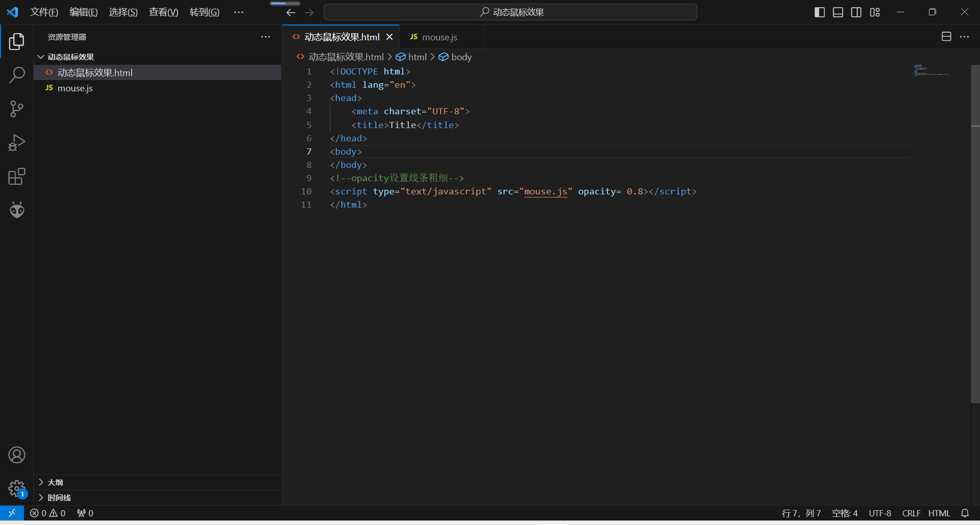
Task: Follow the mouse.js link in line 10
Action: tap(546, 191)
